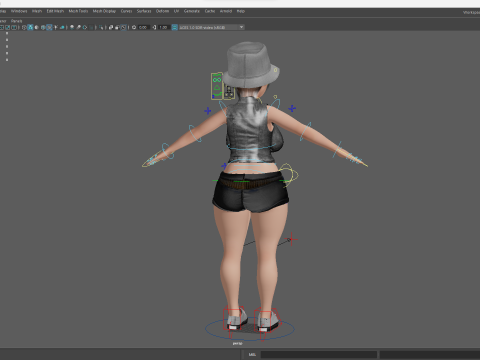Viewport: 480px width, 360px height.
Task: Click the persp camera label
Action: [237, 343]
